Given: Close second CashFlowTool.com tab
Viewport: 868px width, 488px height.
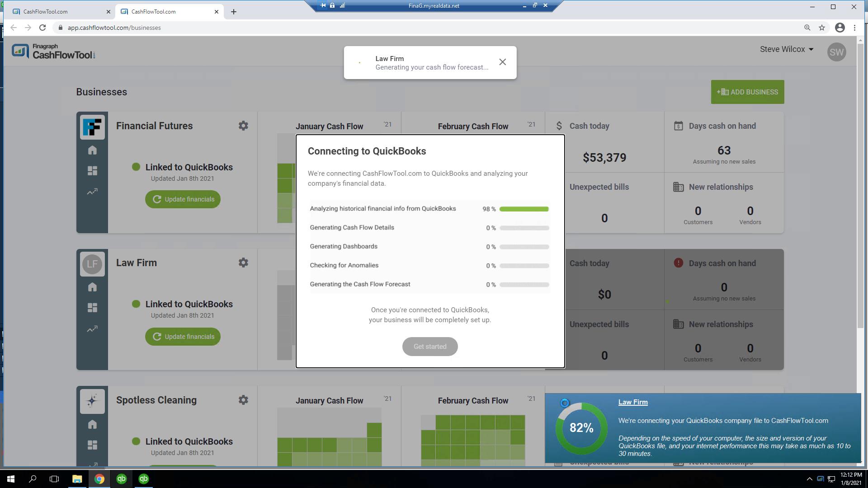Looking at the screenshot, I should [x=217, y=12].
